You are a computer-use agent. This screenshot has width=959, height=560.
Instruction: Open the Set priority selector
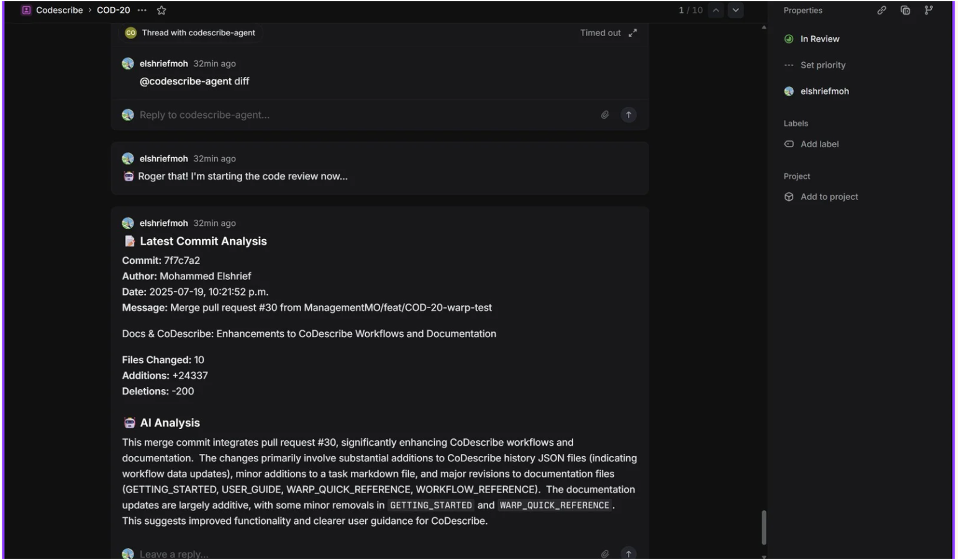point(822,65)
